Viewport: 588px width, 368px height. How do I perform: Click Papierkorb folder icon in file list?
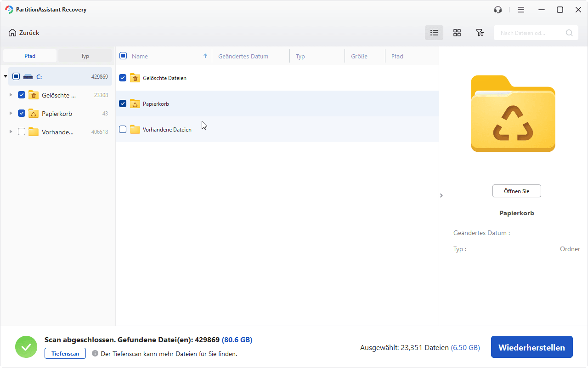135,103
